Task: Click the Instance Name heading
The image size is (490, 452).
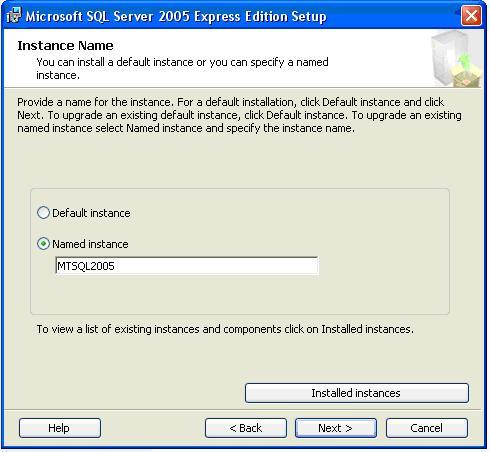Action: [65, 46]
